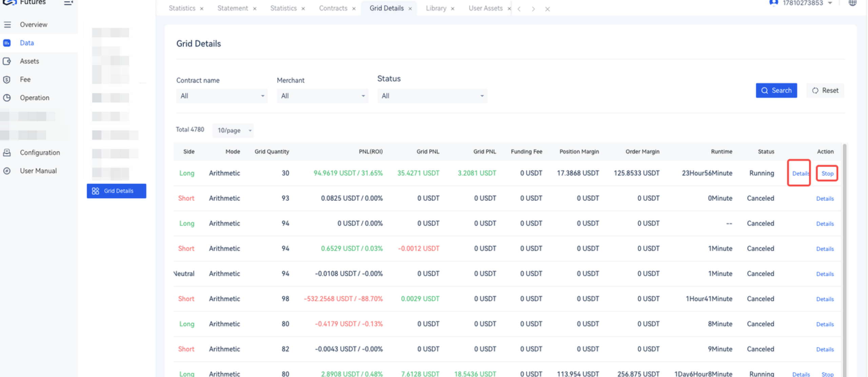
Task: Click the Assets wallet icon
Action: click(7, 61)
